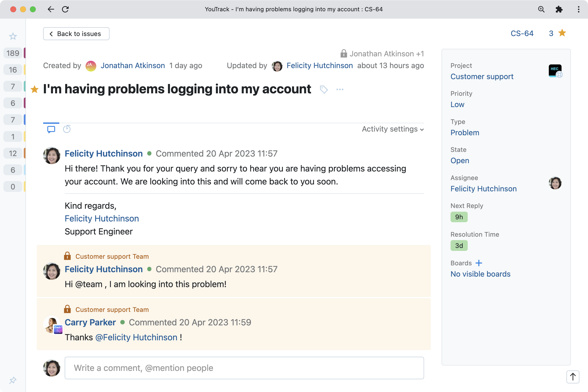Open the @Felicity Hutchinson mention
This screenshot has height=392, width=588.
coord(136,337)
